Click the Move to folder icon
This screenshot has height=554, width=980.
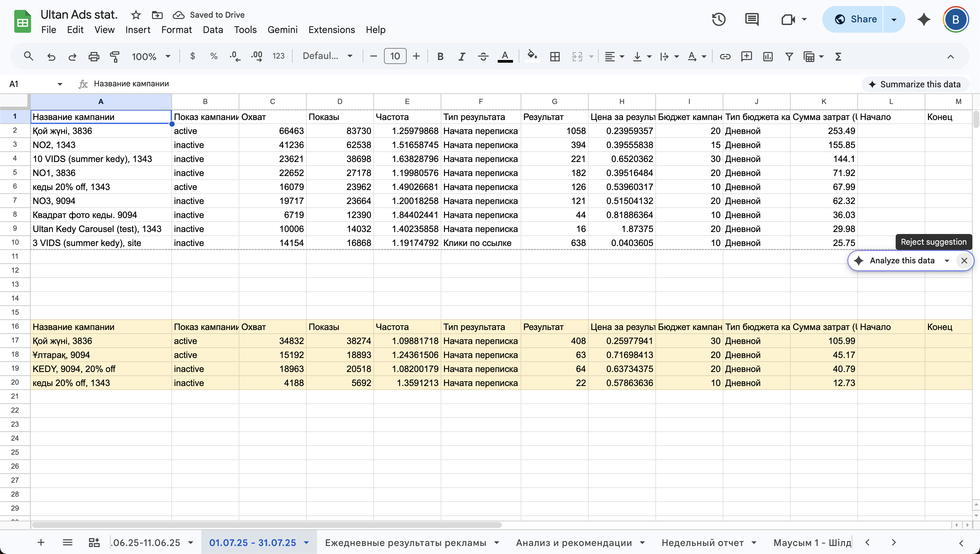(157, 15)
